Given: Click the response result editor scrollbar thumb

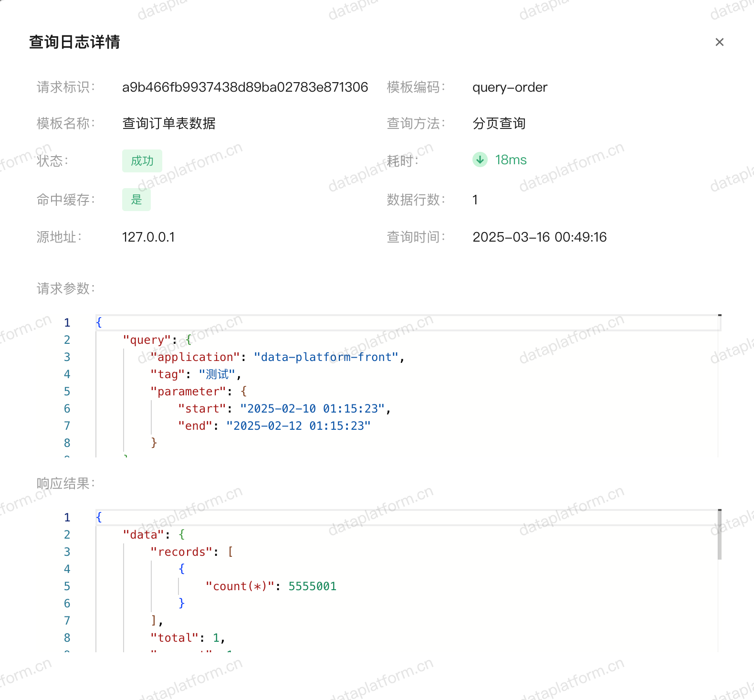Looking at the screenshot, I should pyautogui.click(x=719, y=535).
